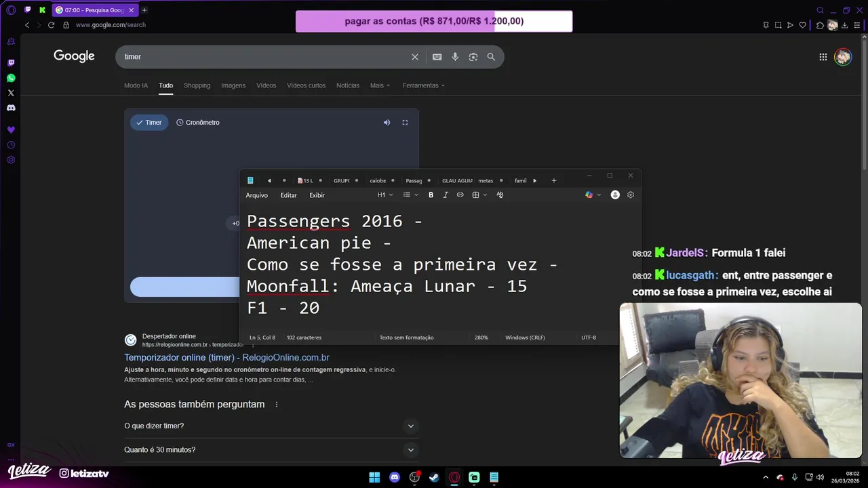The image size is (868, 488).
Task: Open the on-screen keyboard input tool
Action: [x=437, y=57]
